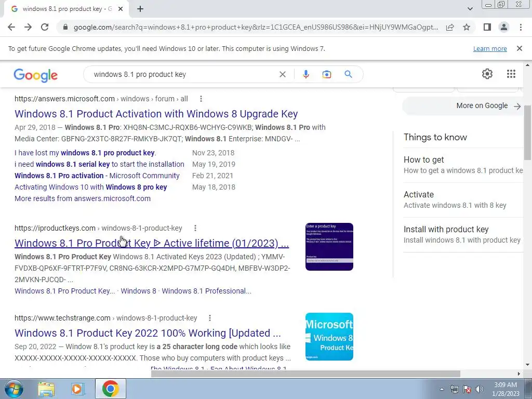Open the Action Center flag icon

click(467, 389)
